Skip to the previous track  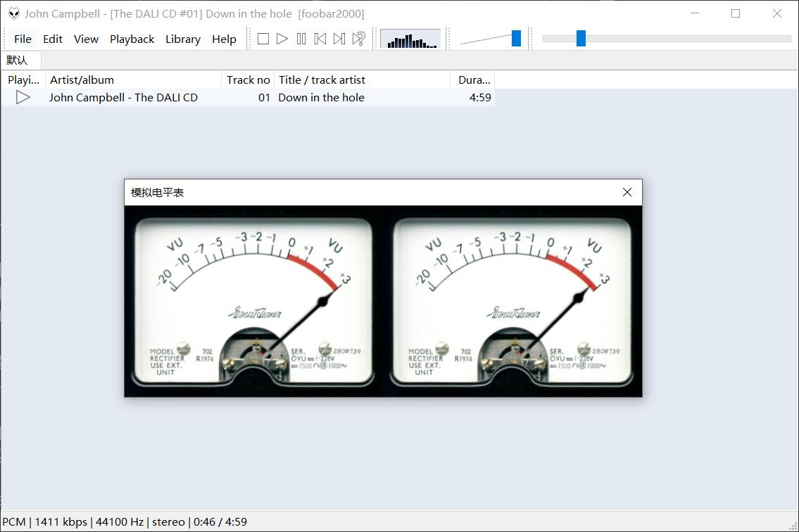[320, 39]
